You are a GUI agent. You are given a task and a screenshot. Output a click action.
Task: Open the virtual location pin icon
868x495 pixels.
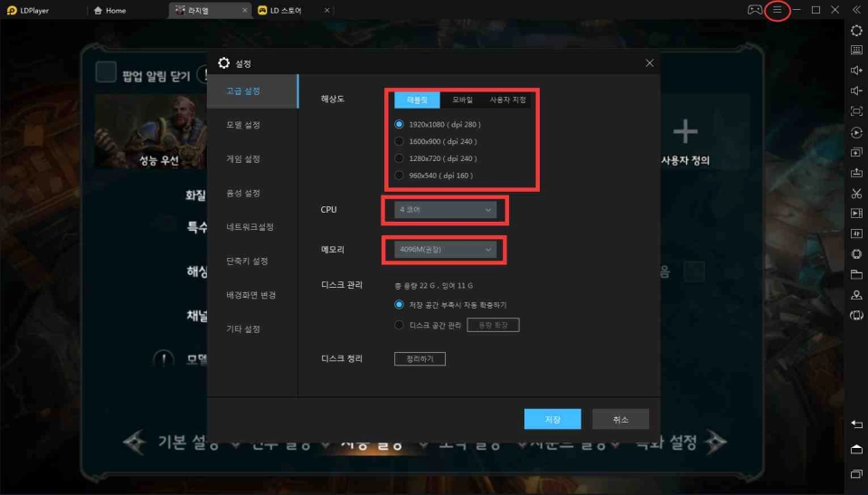pyautogui.click(x=856, y=295)
